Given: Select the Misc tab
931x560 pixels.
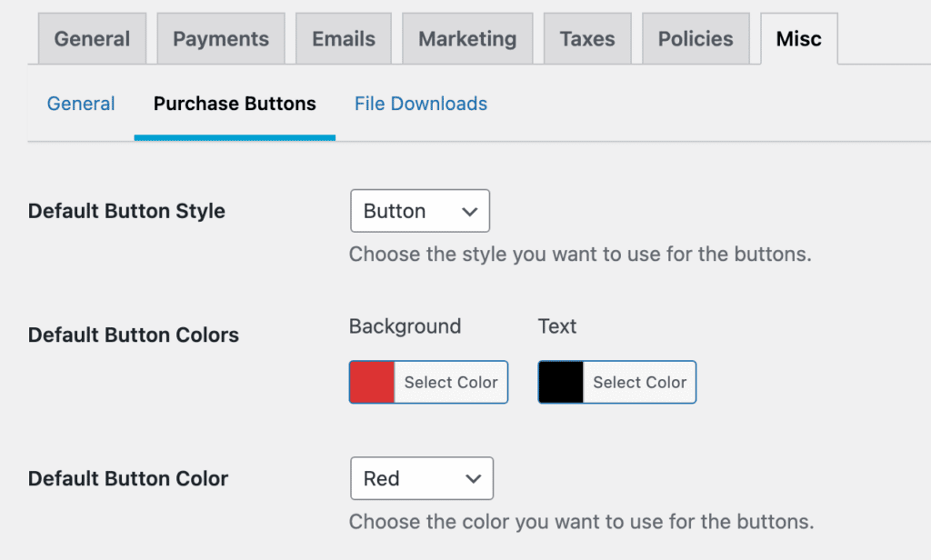Looking at the screenshot, I should (x=797, y=38).
